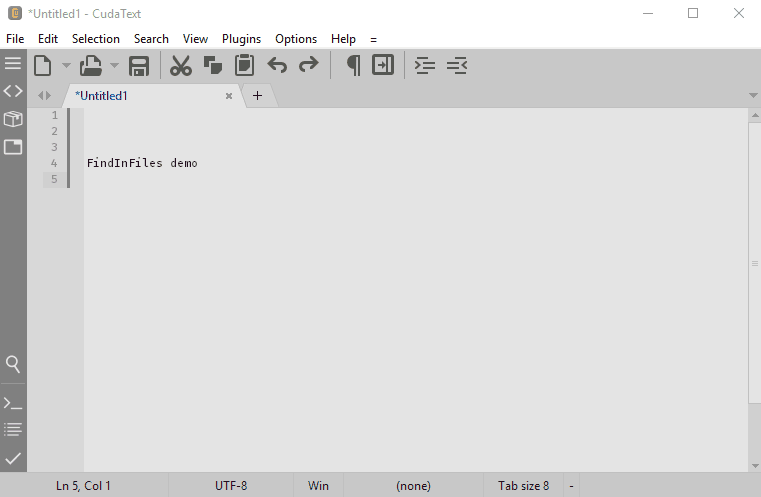This screenshot has height=497, width=761.
Task: Click the 'Ln 5, Col 1' status field
Action: coord(83,485)
